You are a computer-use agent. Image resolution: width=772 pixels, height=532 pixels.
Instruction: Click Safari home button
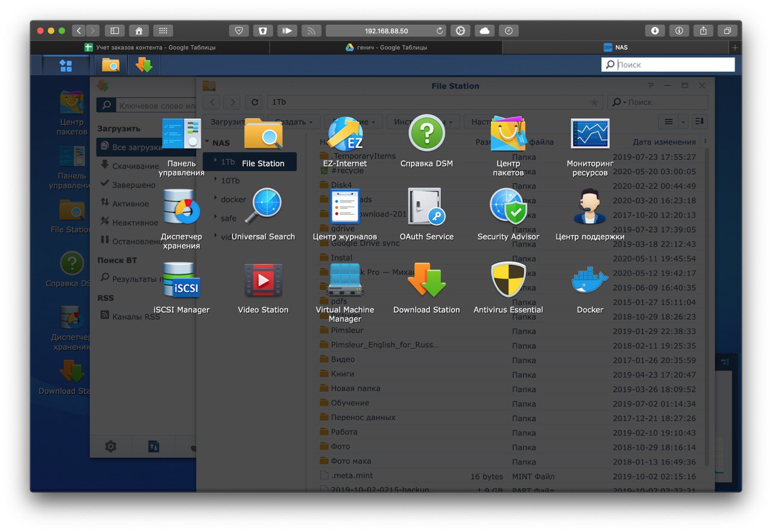[x=138, y=31]
